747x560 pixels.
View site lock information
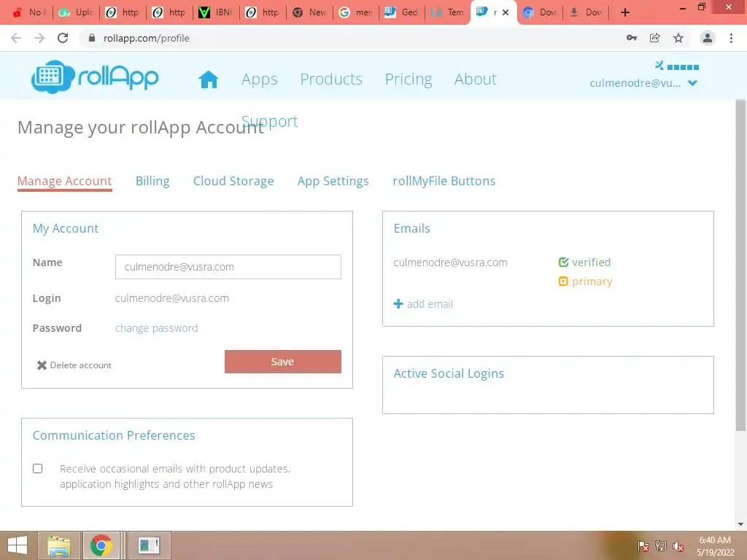click(x=92, y=38)
